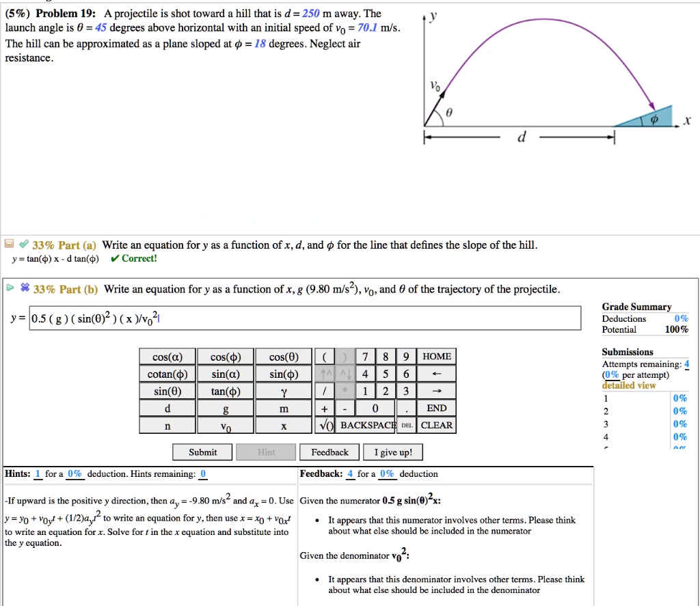700x606 pixels.
Task: Submit the Part (b) answer
Action: (x=202, y=452)
